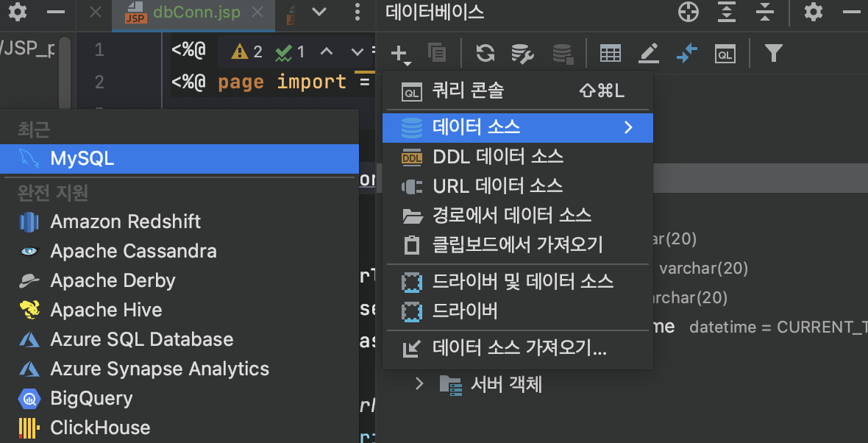
Task: Open data source properties wrench icon
Action: [522, 53]
